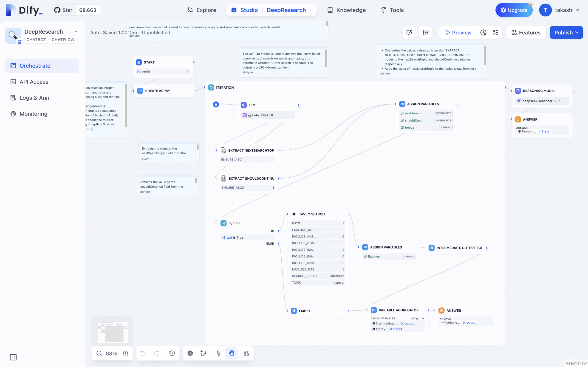This screenshot has height=367, width=588.
Task: Expand the DeepResearch app switcher chevron in the top bar
Action: [x=310, y=10]
